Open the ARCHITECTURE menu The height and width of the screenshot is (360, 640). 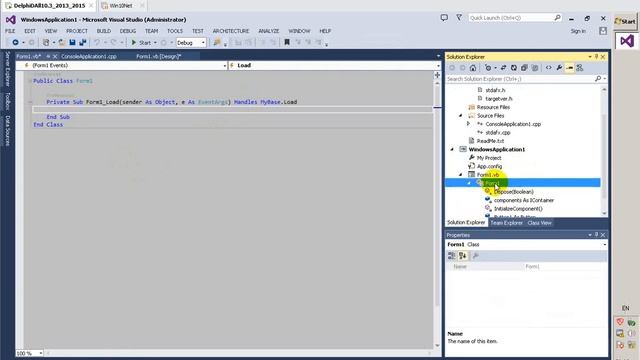(x=231, y=31)
